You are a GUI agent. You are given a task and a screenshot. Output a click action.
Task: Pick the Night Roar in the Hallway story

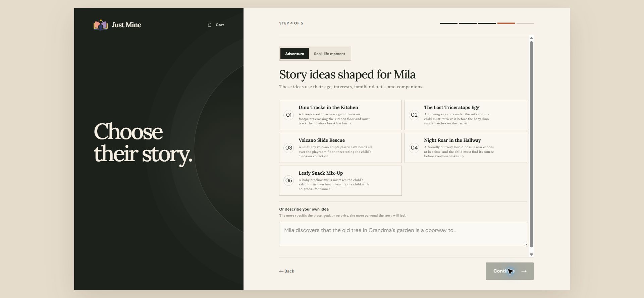coord(466,148)
